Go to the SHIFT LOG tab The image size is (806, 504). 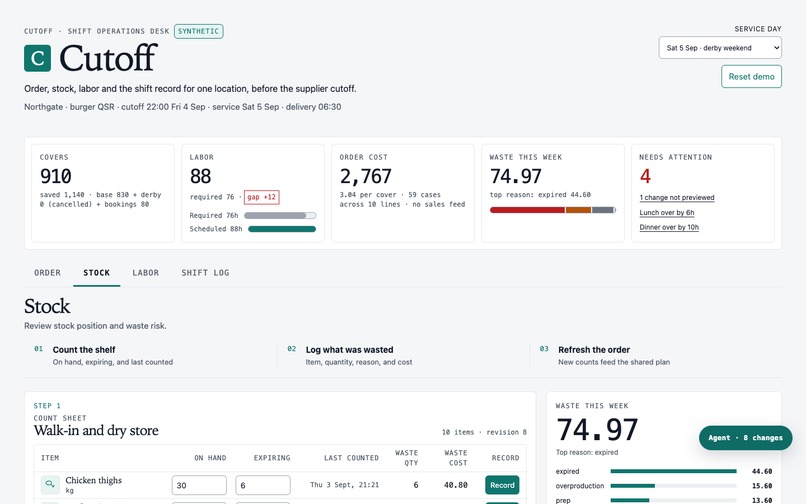[205, 273]
